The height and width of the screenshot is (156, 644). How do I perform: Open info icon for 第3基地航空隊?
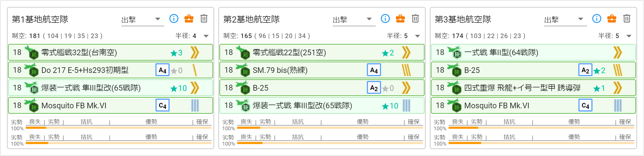coord(597,18)
